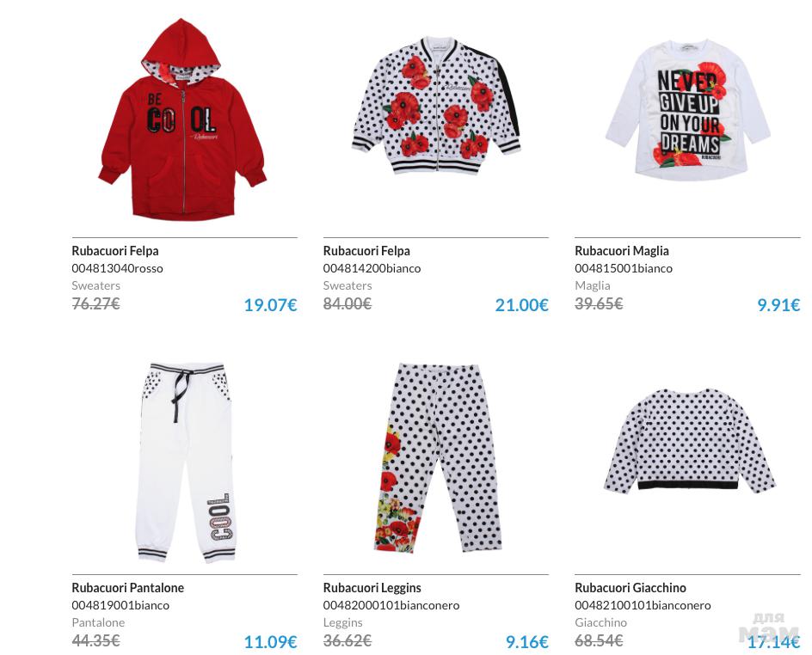The image size is (812, 655).
Task: Open the Rubacuori Pantalone product link
Action: click(127, 588)
